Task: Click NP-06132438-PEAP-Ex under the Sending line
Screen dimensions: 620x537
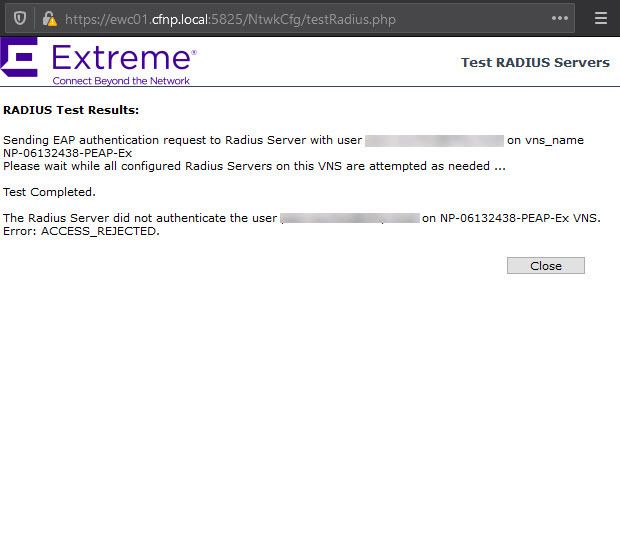Action: point(68,153)
